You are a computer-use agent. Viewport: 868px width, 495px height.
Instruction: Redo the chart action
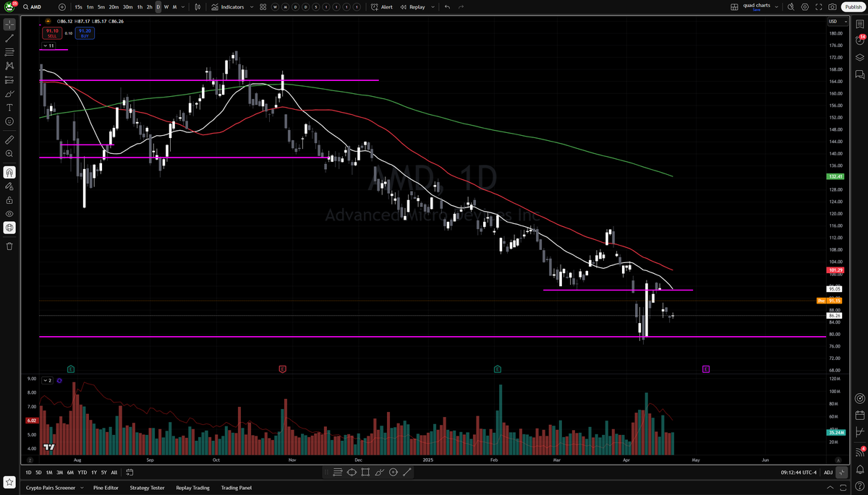(461, 7)
